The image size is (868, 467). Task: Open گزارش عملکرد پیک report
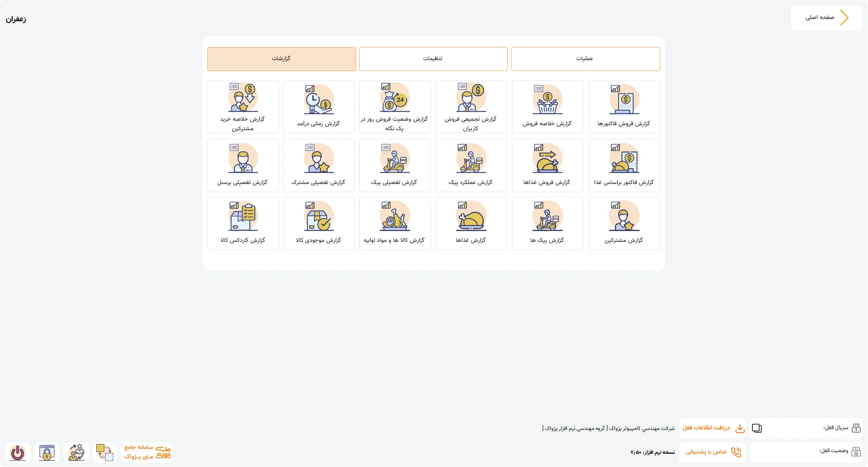pyautogui.click(x=471, y=165)
